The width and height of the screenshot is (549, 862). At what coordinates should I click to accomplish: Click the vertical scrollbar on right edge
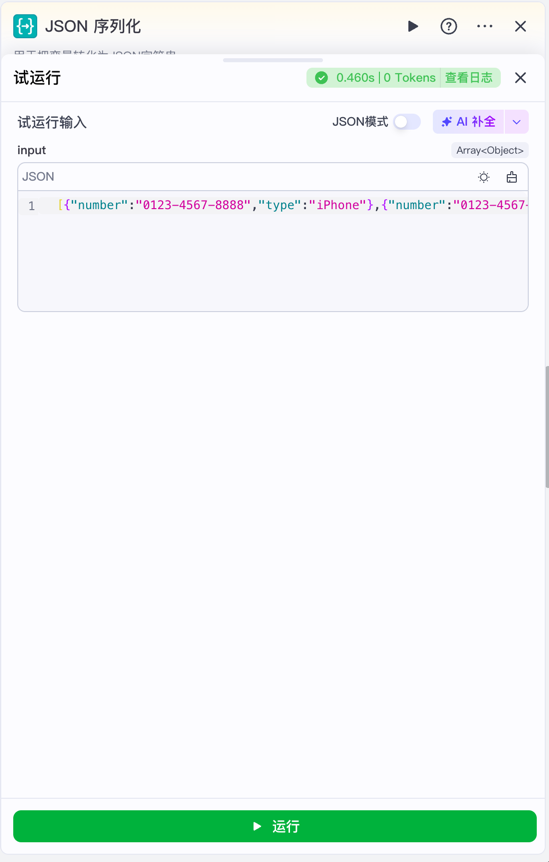546,426
